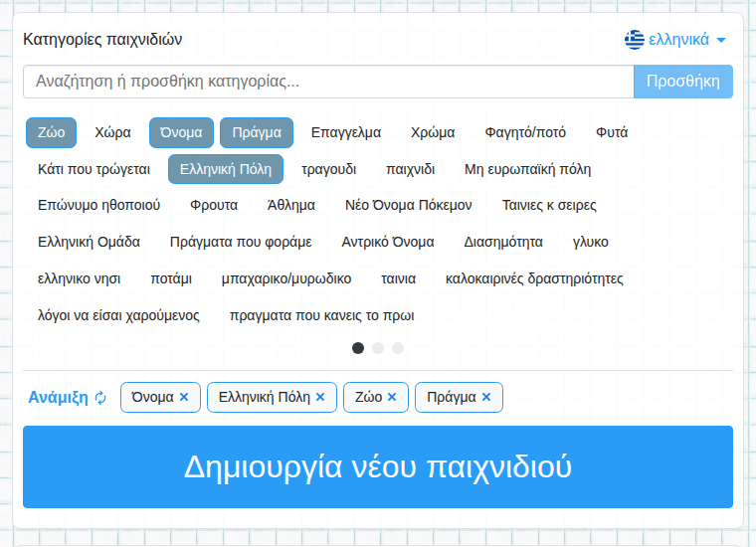Select Ταινιες κ σειρες category
The height and width of the screenshot is (547, 756).
549,205
